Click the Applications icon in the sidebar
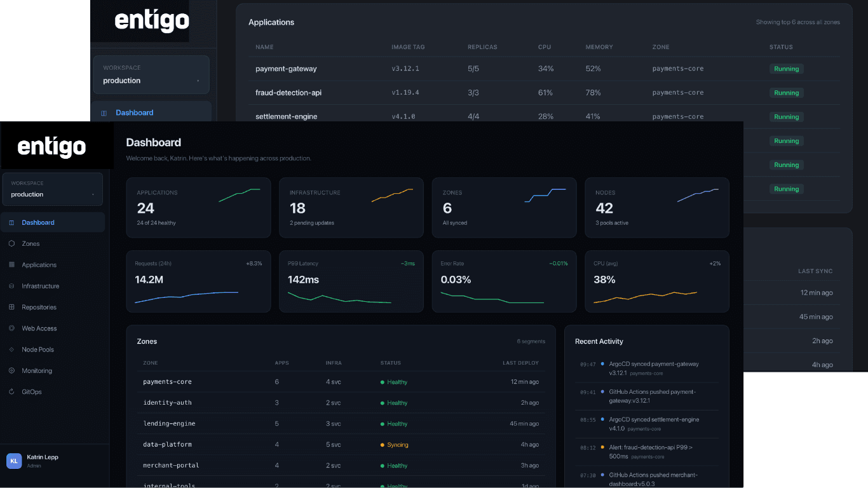868x488 pixels. click(x=11, y=265)
